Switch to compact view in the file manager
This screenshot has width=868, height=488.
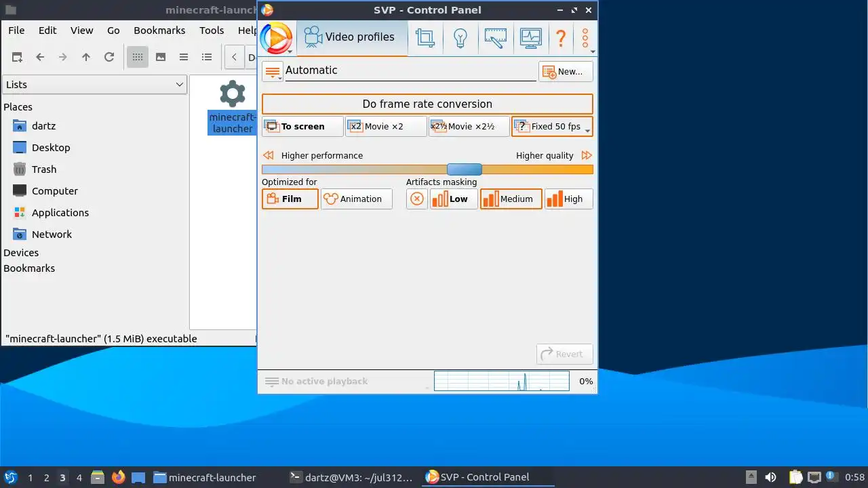(x=184, y=57)
